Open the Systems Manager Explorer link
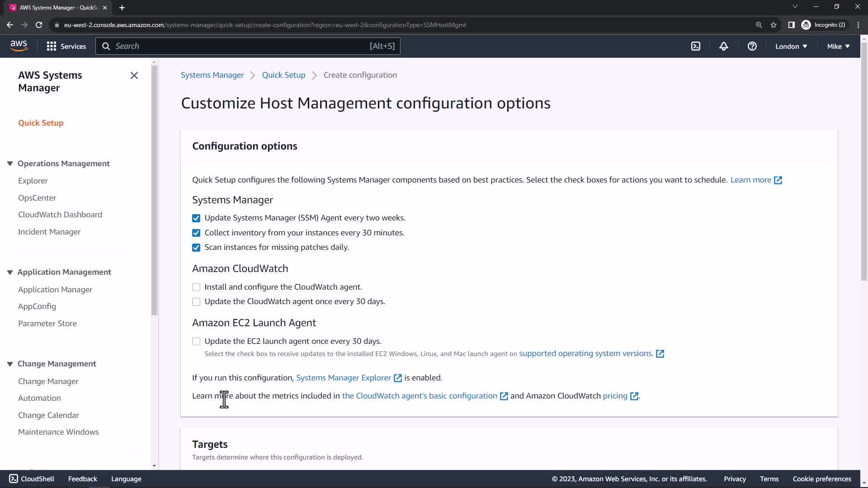Screen dimensions: 868x488 click(x=344, y=378)
